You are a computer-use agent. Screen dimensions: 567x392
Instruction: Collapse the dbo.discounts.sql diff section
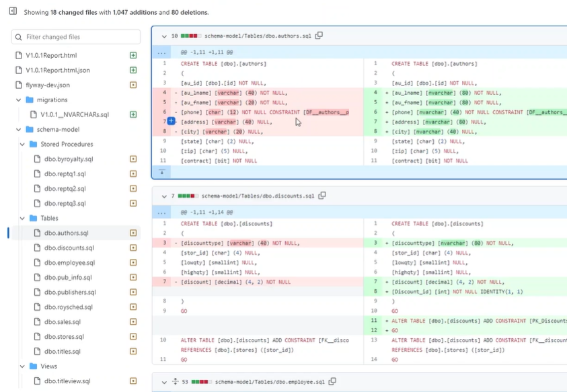pos(164,196)
